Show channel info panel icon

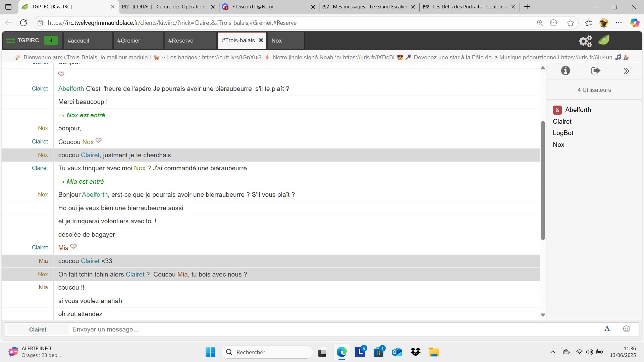coord(566,71)
